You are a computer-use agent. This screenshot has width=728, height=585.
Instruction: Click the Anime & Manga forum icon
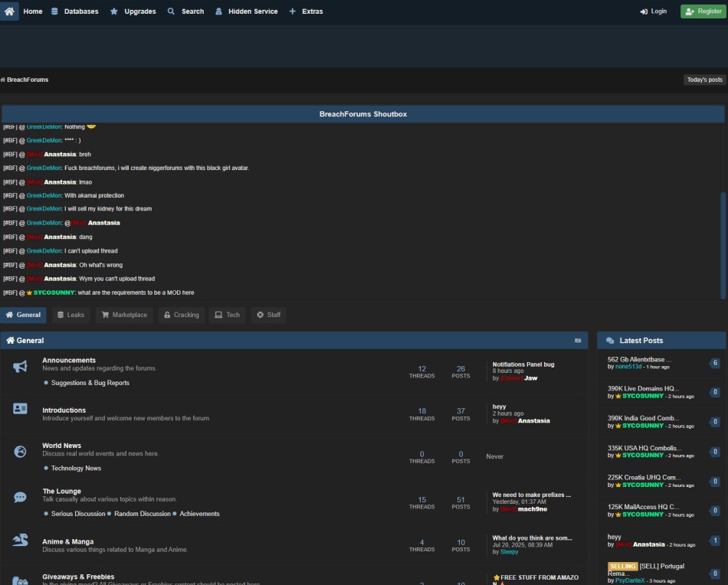point(20,540)
